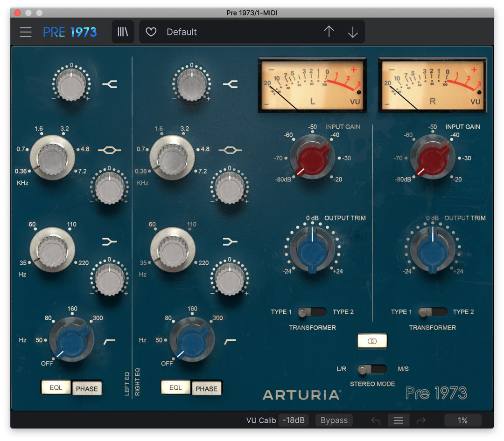Click the redo arrow in the bottom bar

[x=421, y=420]
